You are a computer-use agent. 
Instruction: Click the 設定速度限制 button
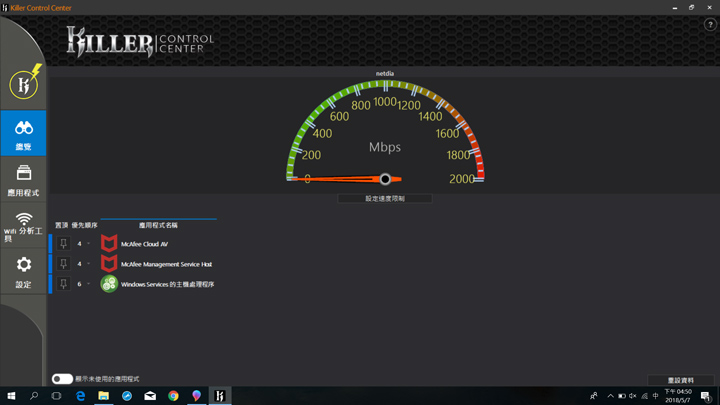385,198
